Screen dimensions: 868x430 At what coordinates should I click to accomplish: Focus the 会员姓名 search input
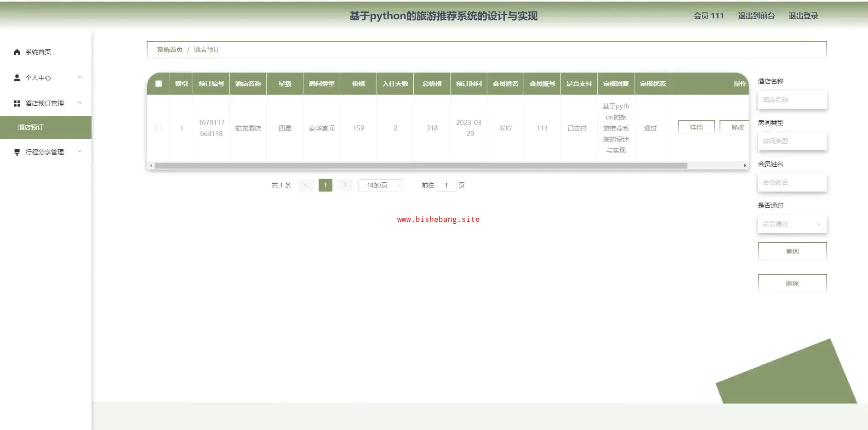point(792,182)
